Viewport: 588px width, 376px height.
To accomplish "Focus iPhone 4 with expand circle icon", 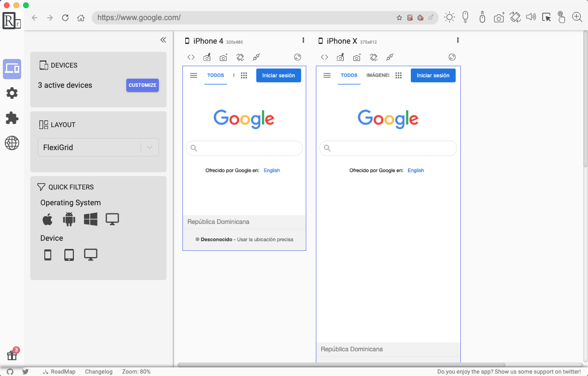I will point(298,57).
